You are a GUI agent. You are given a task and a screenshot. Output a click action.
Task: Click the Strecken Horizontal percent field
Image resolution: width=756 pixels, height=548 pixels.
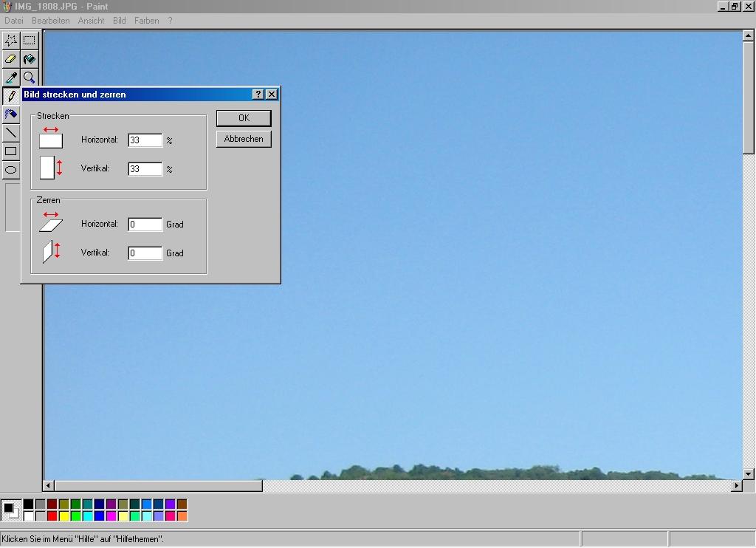[145, 140]
